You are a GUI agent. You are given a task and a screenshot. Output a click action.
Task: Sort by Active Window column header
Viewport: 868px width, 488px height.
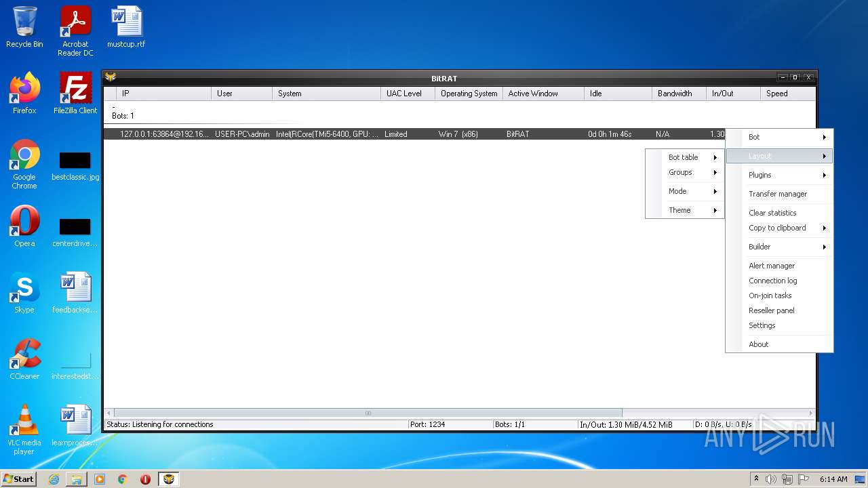543,94
